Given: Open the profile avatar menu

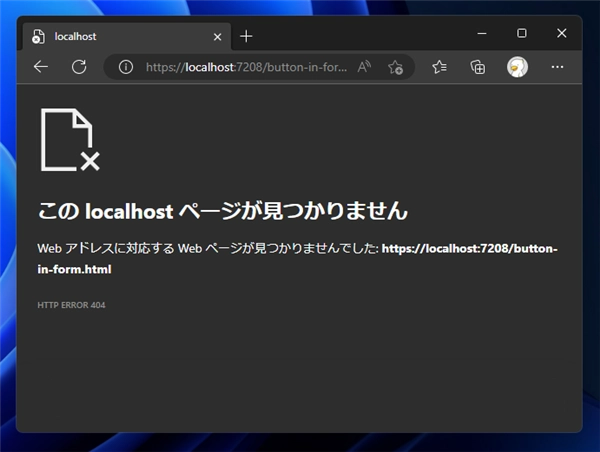Looking at the screenshot, I should pyautogui.click(x=517, y=67).
